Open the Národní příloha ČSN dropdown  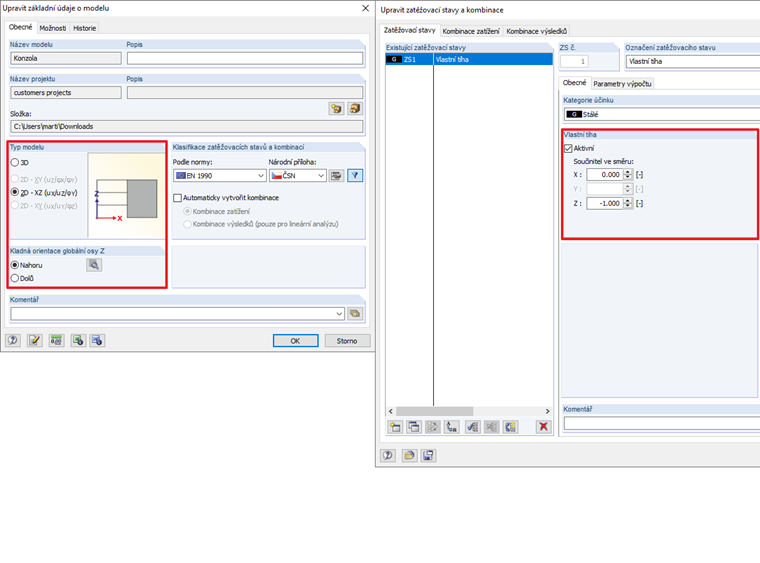coord(298,175)
